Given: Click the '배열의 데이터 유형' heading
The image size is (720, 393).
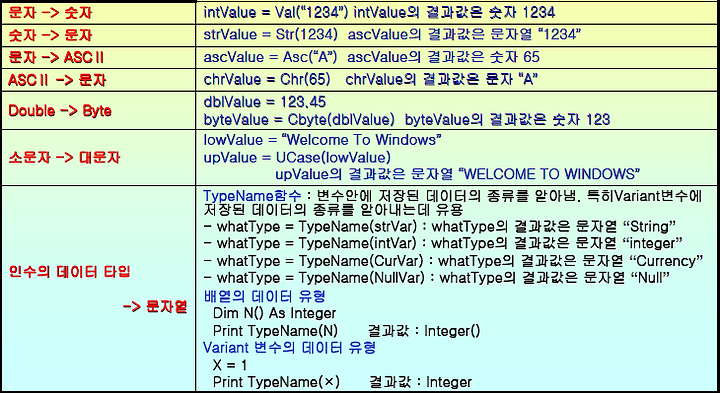Looking at the screenshot, I should (264, 296).
